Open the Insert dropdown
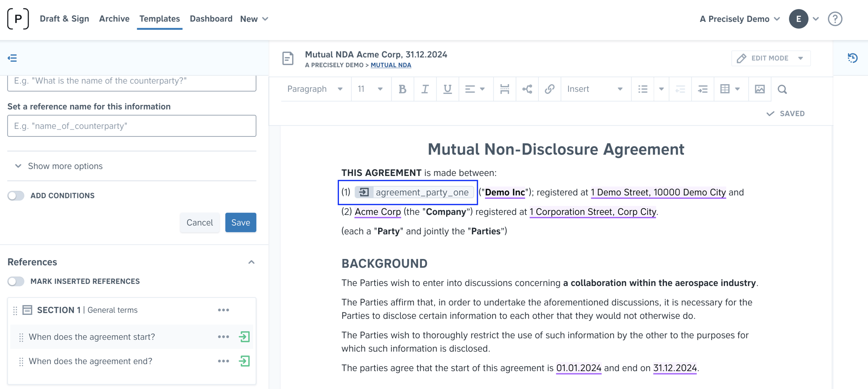 595,89
